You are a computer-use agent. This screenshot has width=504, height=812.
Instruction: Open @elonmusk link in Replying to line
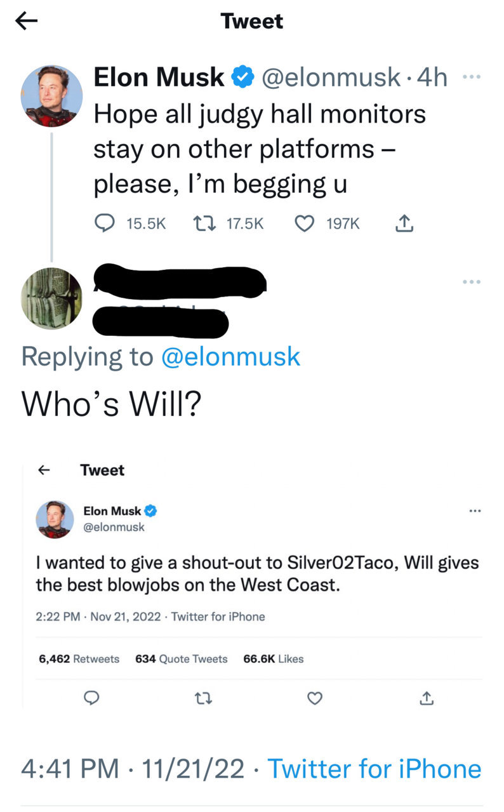click(x=230, y=356)
